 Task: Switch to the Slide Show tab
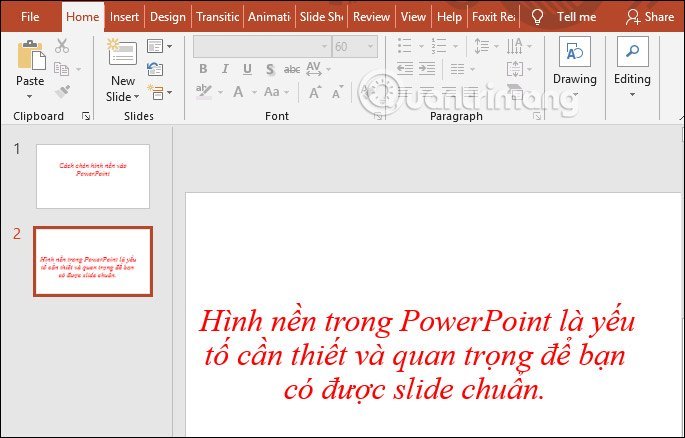pyautogui.click(x=322, y=17)
